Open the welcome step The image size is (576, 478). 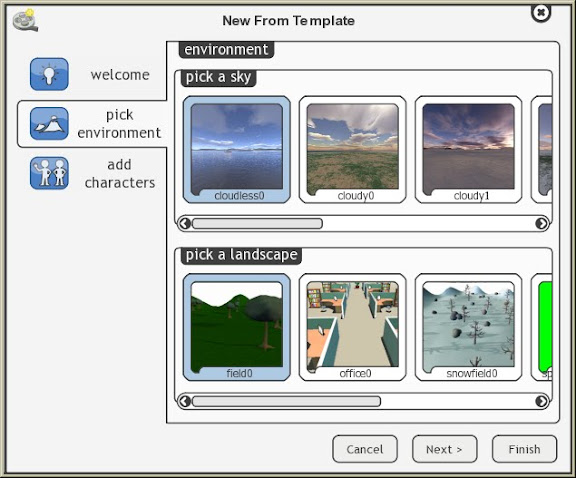pos(91,75)
